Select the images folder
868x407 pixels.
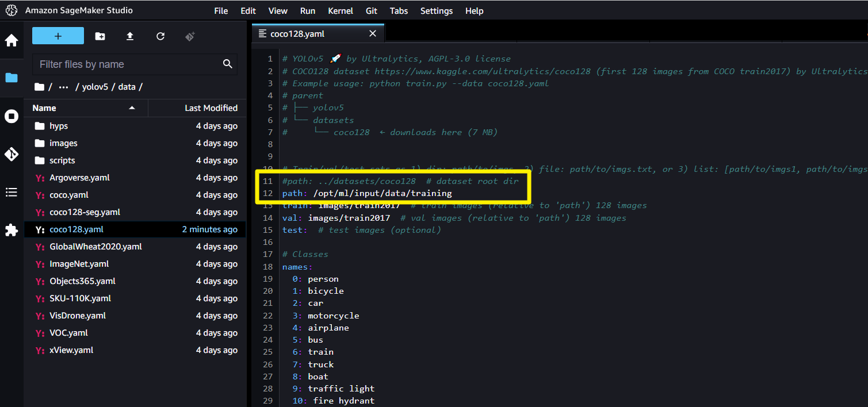135,143
